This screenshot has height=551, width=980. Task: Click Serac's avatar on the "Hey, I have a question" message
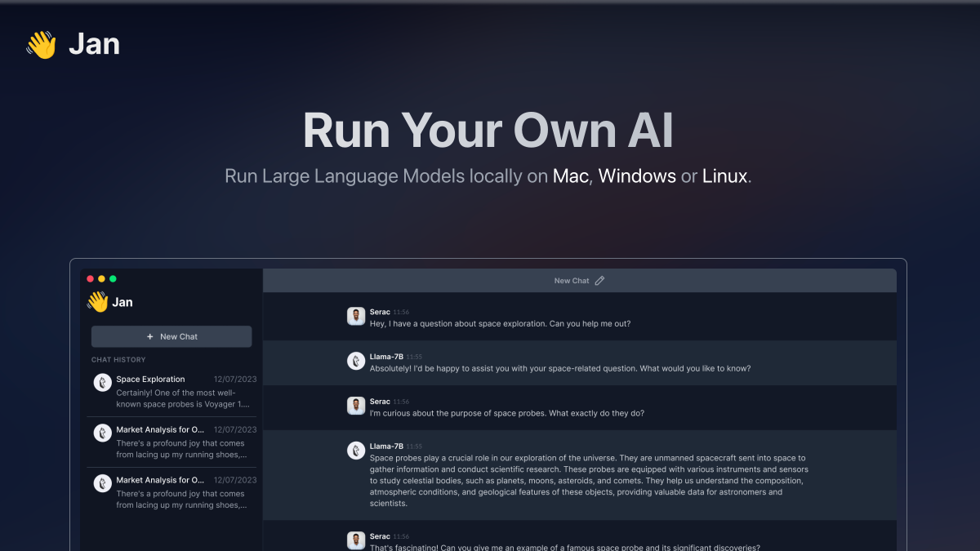356,317
